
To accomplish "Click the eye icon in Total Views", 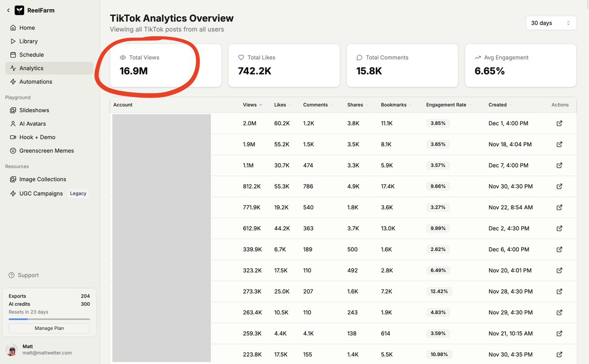I will (x=123, y=57).
